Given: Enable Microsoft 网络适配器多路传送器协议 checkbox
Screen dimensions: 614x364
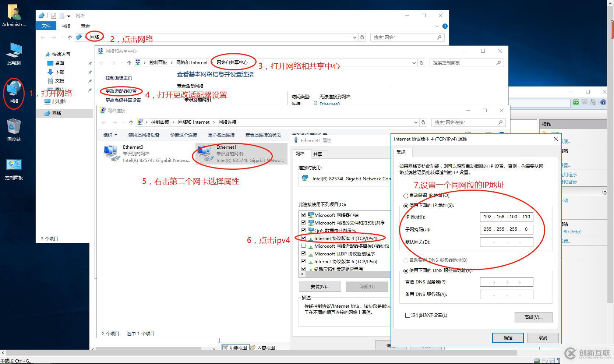Looking at the screenshot, I should click(303, 245).
